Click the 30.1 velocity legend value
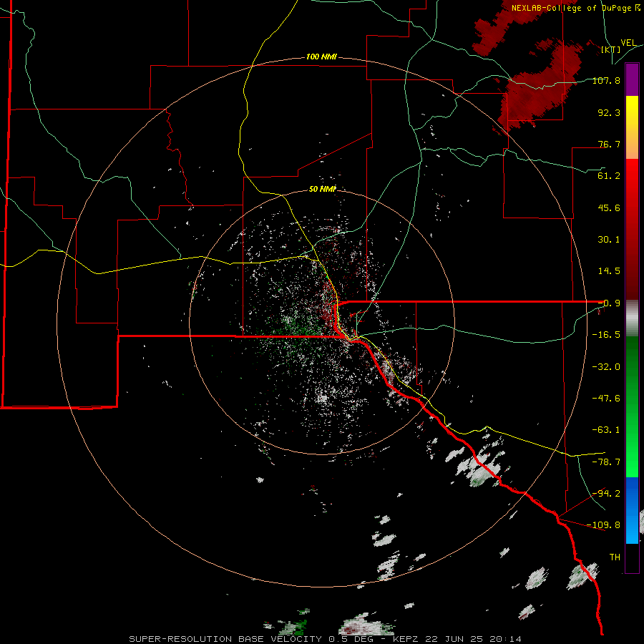Screen dimensions: 644x644 pos(609,240)
